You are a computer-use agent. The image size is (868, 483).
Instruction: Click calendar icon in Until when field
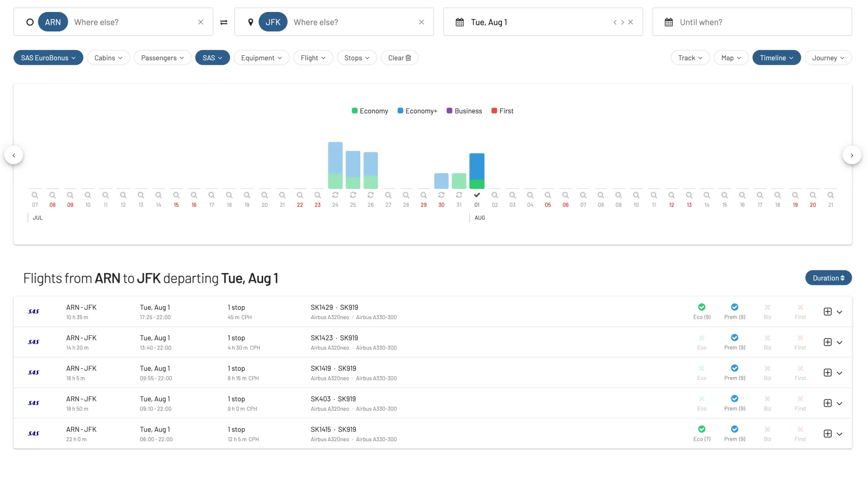tap(669, 22)
